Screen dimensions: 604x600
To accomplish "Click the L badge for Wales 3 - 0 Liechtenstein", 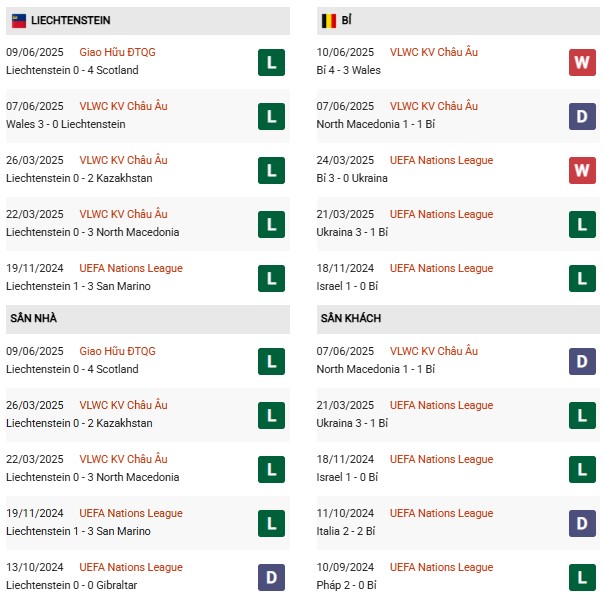I will coord(271,116).
